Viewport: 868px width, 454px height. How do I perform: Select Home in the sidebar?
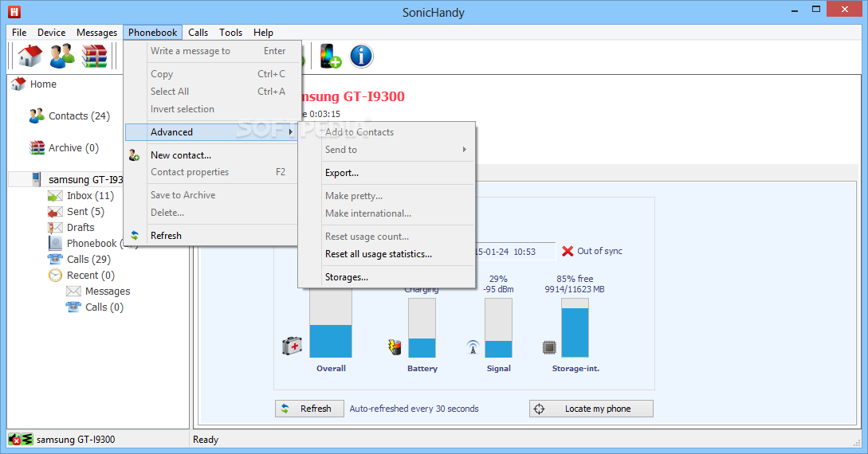[x=43, y=84]
